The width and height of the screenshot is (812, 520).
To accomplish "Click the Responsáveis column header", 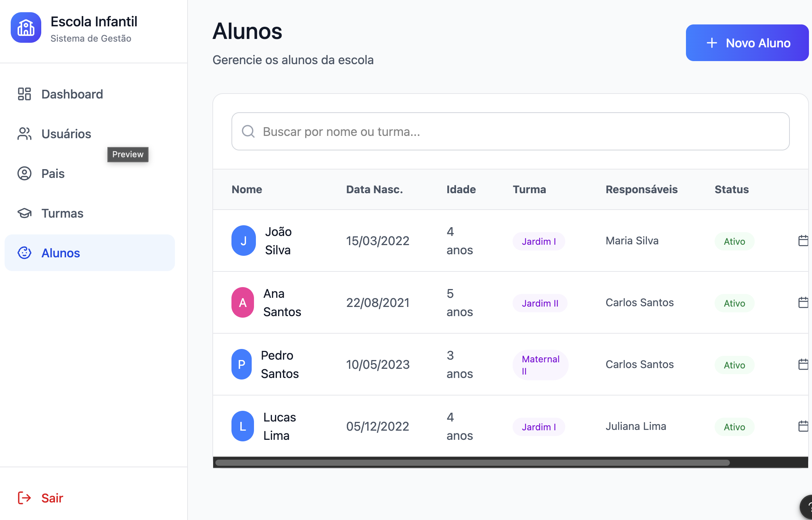I will pyautogui.click(x=642, y=189).
